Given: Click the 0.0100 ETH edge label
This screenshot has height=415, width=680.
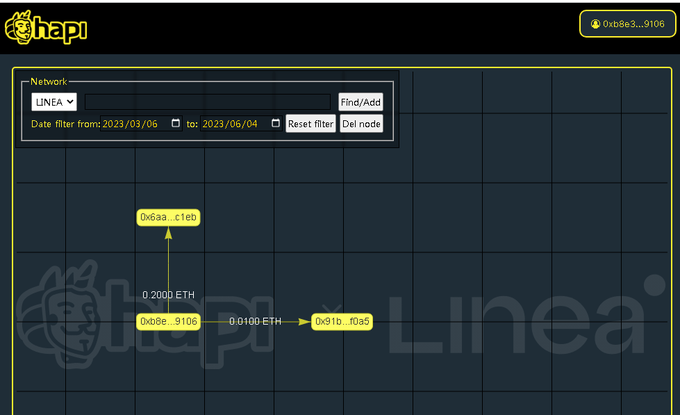Looking at the screenshot, I should pyautogui.click(x=255, y=321).
